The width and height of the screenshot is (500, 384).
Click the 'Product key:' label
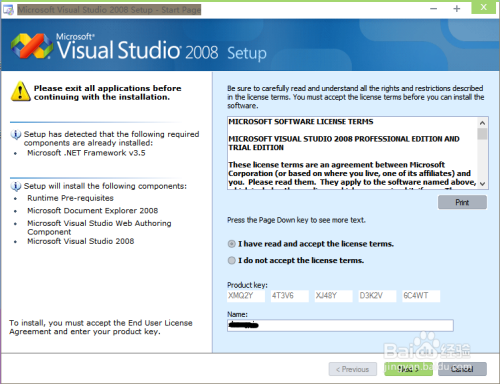click(247, 285)
